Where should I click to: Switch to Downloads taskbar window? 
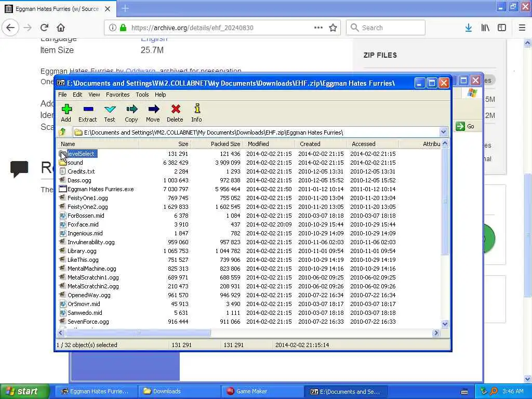(x=179, y=391)
